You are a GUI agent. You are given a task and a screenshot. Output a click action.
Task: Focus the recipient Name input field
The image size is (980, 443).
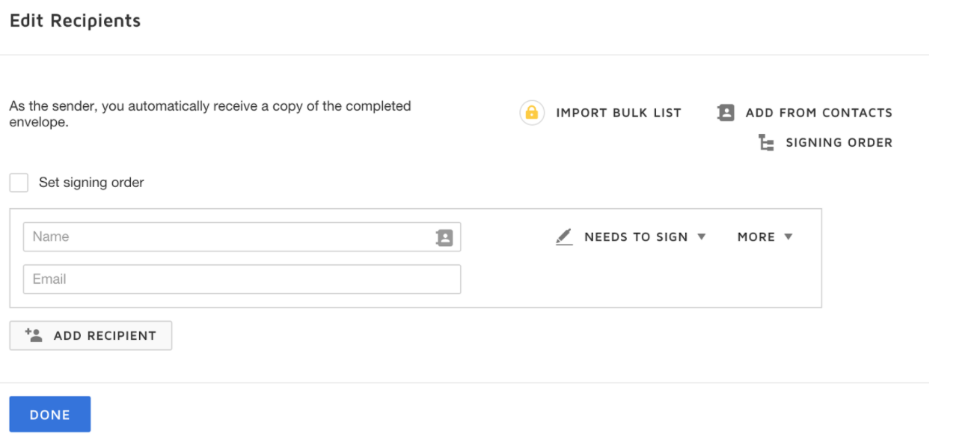coord(242,236)
